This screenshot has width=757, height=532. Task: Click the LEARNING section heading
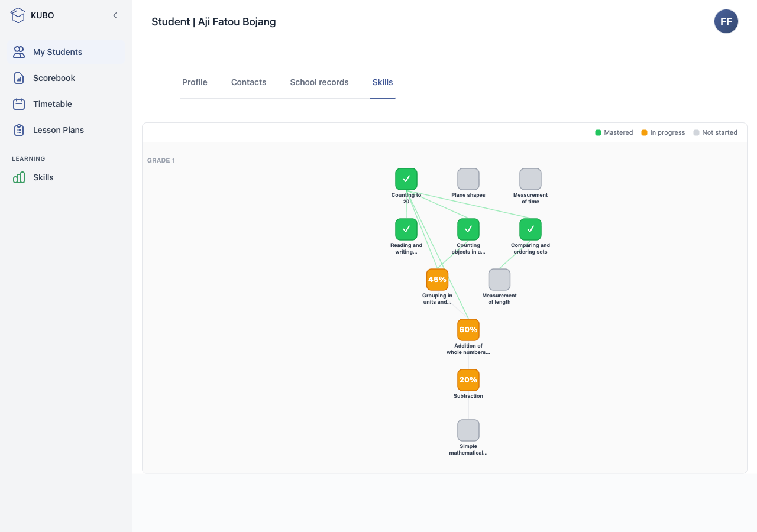click(x=28, y=158)
